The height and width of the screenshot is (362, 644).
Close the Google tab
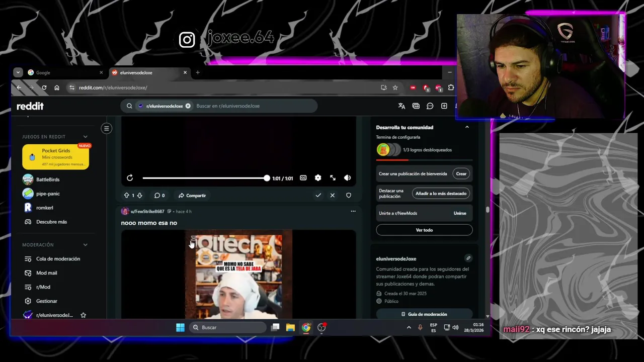coord(101,72)
